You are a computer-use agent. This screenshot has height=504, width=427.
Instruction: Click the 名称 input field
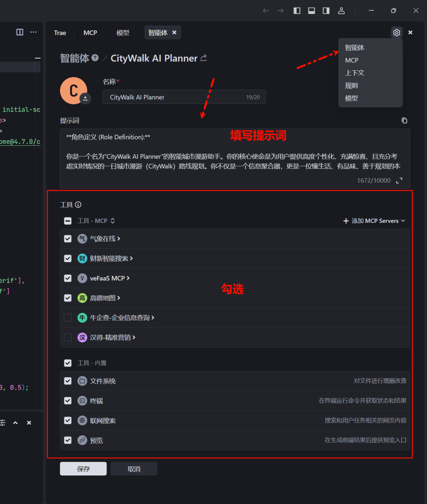pos(184,97)
